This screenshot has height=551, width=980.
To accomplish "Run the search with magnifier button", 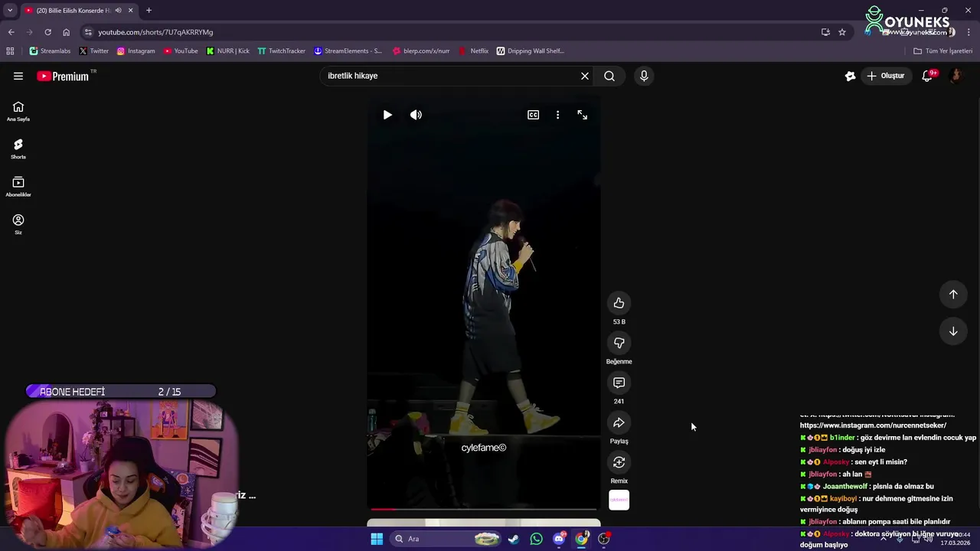I will click(609, 76).
